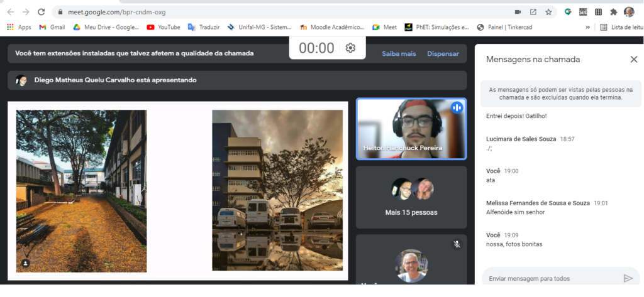Open the Lista de leitura panel
644x297 pixels.
(x=620, y=27)
